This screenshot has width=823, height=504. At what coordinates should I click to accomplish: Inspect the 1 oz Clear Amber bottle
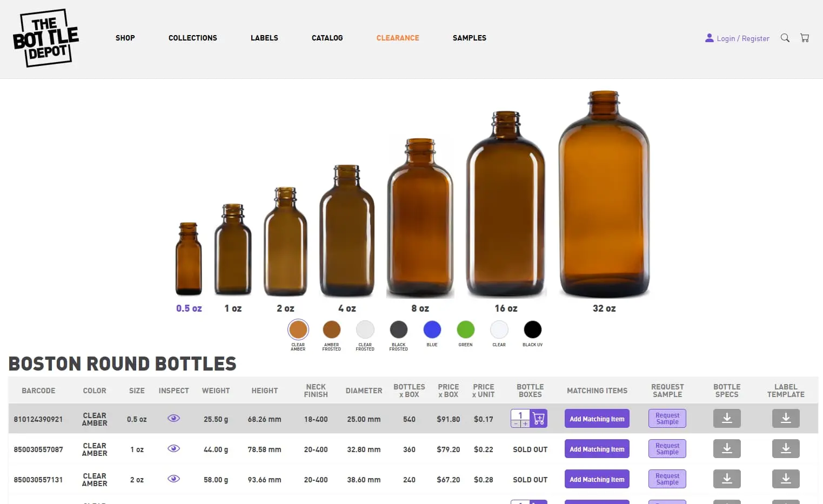click(x=173, y=448)
